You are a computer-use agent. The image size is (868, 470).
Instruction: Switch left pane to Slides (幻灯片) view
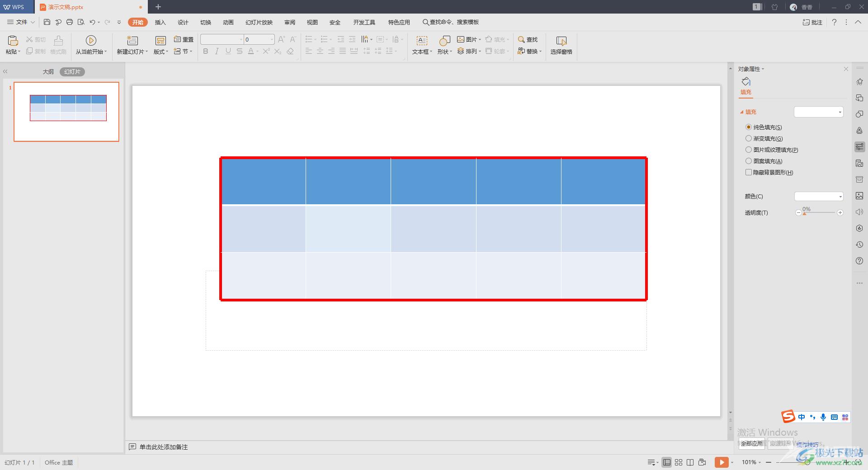[72, 72]
